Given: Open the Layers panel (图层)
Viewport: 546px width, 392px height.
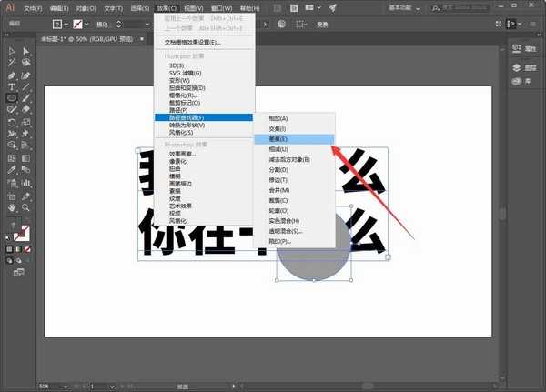Looking at the screenshot, I should (x=524, y=68).
